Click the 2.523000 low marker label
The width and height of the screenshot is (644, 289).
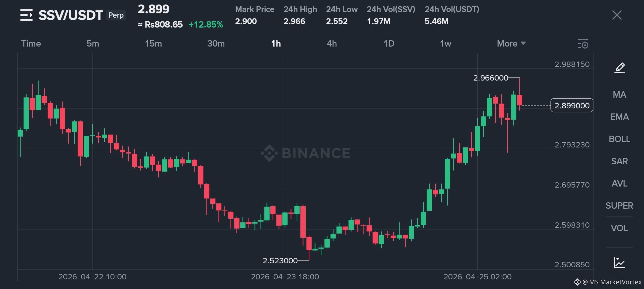280,261
